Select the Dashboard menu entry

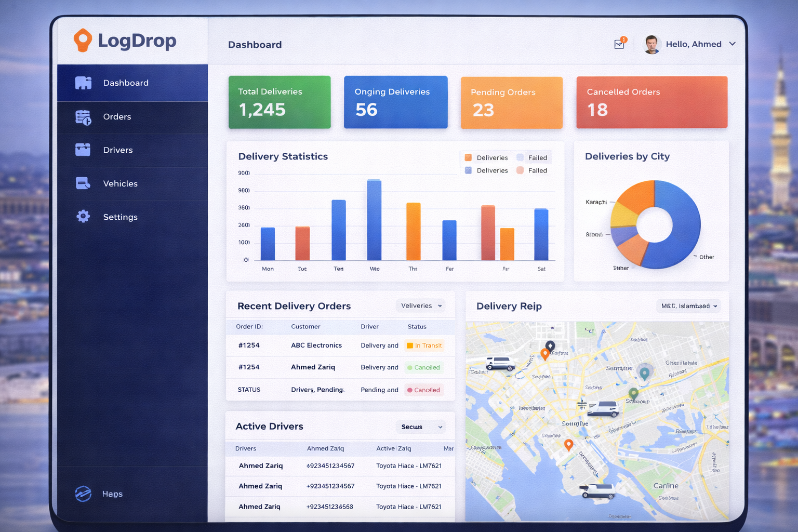pyautogui.click(x=126, y=83)
